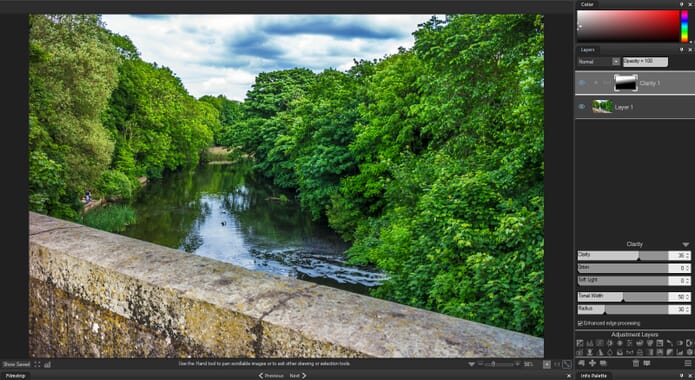
Task: Open the histogram icon in status bar
Action: 47,364
